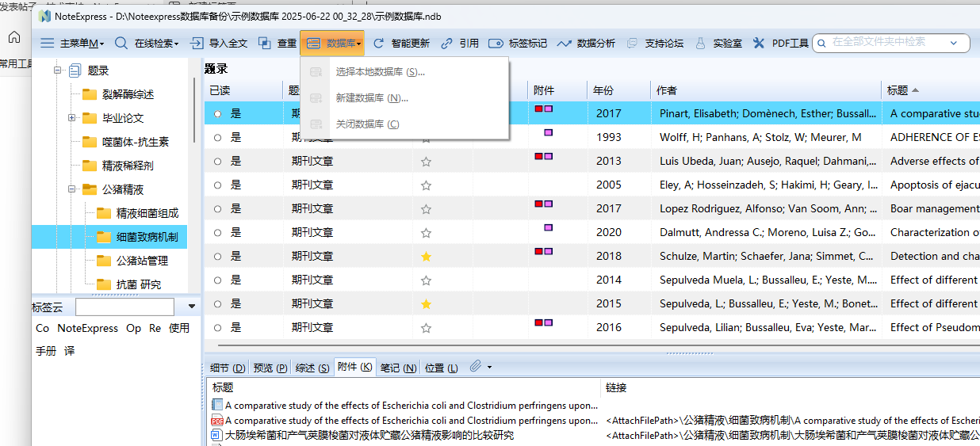Click the 导入全文 import full text button
Viewport: 980px width, 446px height.
pos(219,44)
